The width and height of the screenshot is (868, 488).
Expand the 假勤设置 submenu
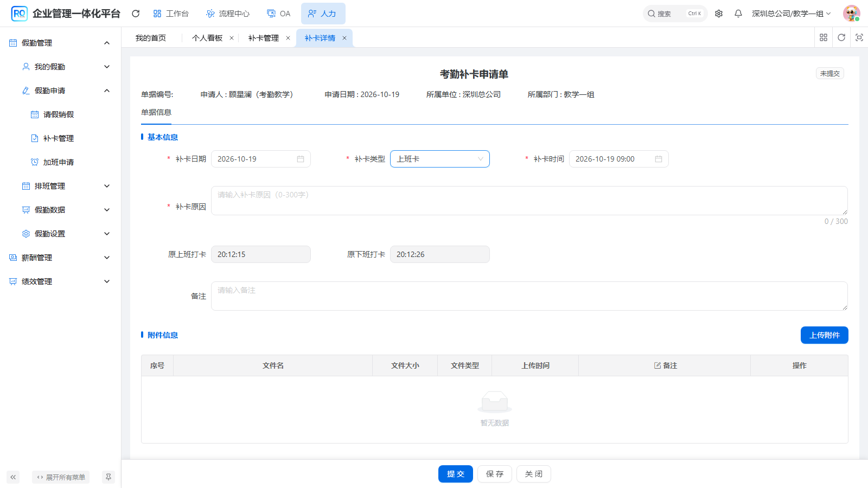[x=60, y=234]
